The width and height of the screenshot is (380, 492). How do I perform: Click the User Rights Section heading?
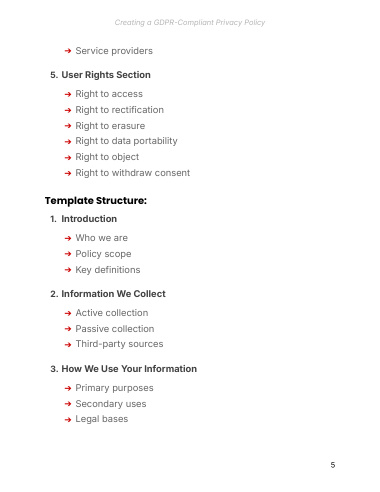click(106, 75)
